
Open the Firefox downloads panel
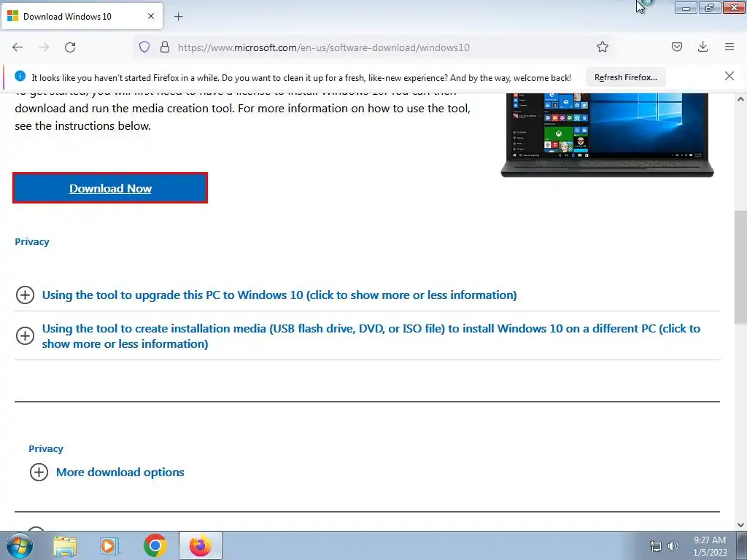click(703, 47)
